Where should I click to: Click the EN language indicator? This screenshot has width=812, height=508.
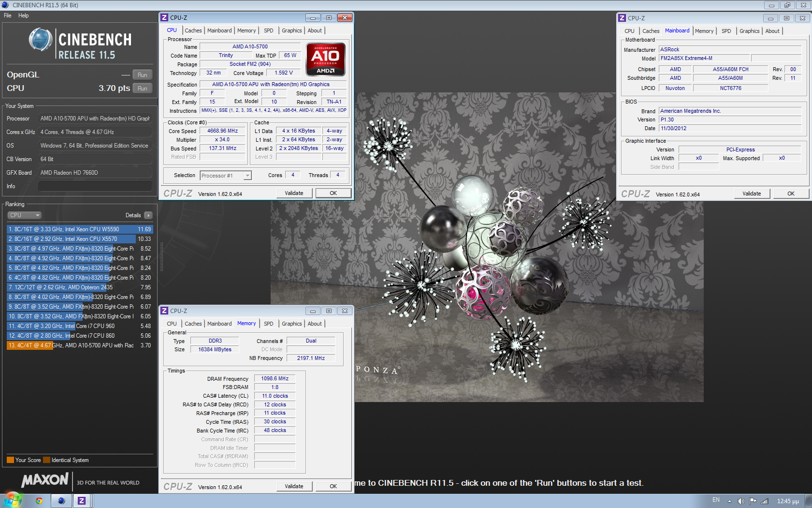point(716,500)
